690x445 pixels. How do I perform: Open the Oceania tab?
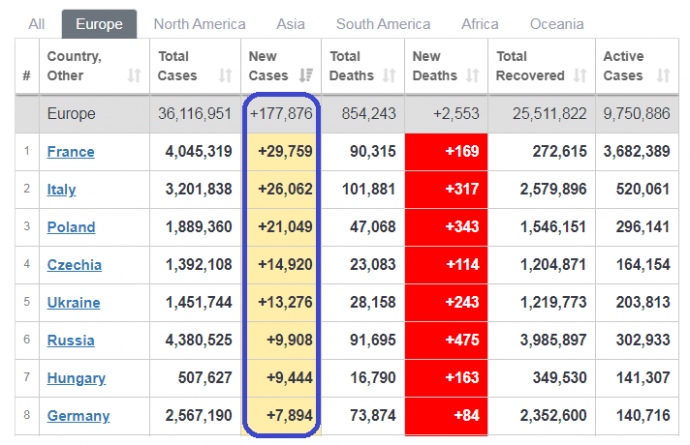tap(556, 24)
